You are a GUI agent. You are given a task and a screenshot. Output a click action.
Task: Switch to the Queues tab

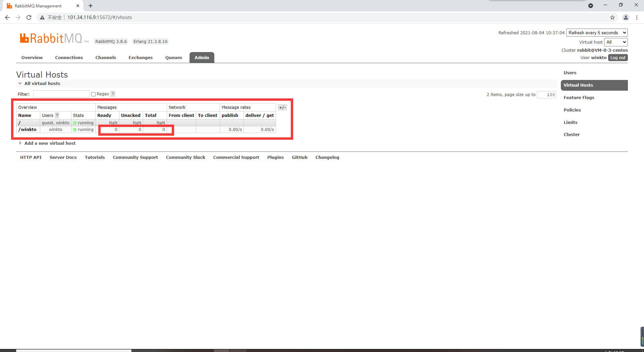[174, 57]
